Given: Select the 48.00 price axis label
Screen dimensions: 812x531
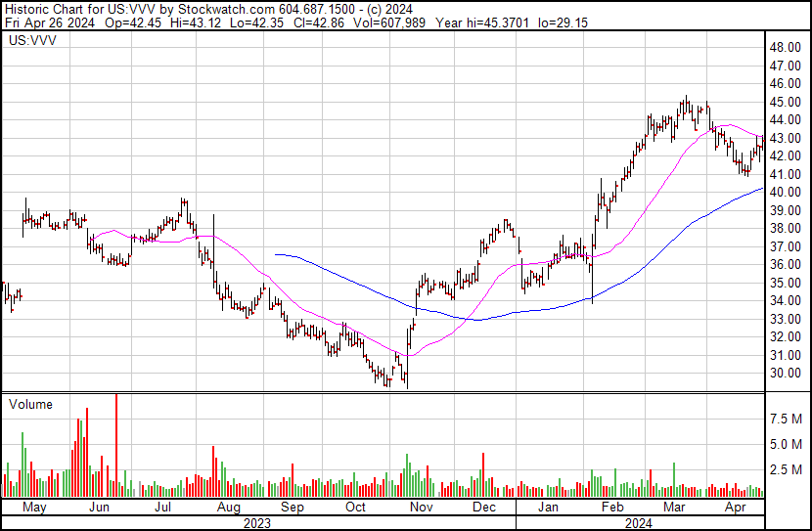Looking at the screenshot, I should tap(785, 48).
